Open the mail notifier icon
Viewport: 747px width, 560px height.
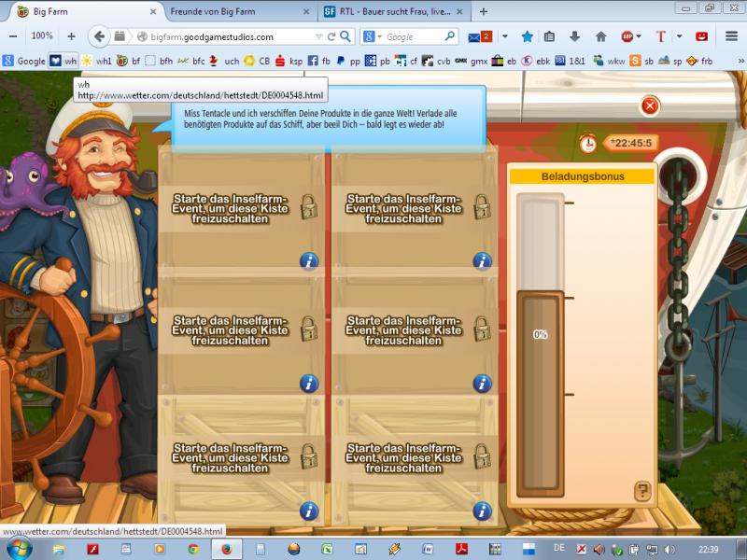(x=480, y=36)
